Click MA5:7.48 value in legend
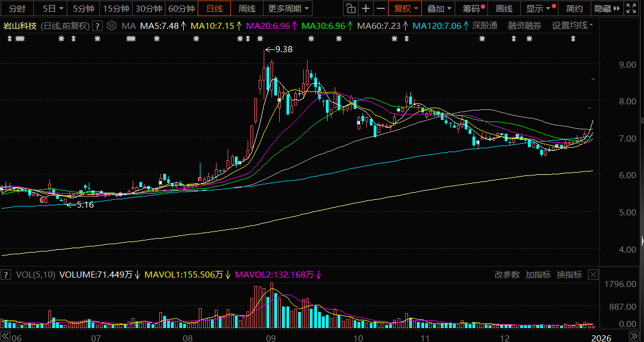 [x=159, y=26]
